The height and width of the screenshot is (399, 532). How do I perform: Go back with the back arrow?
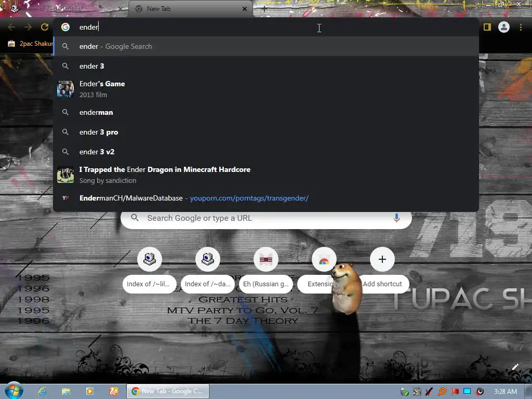pos(11,27)
